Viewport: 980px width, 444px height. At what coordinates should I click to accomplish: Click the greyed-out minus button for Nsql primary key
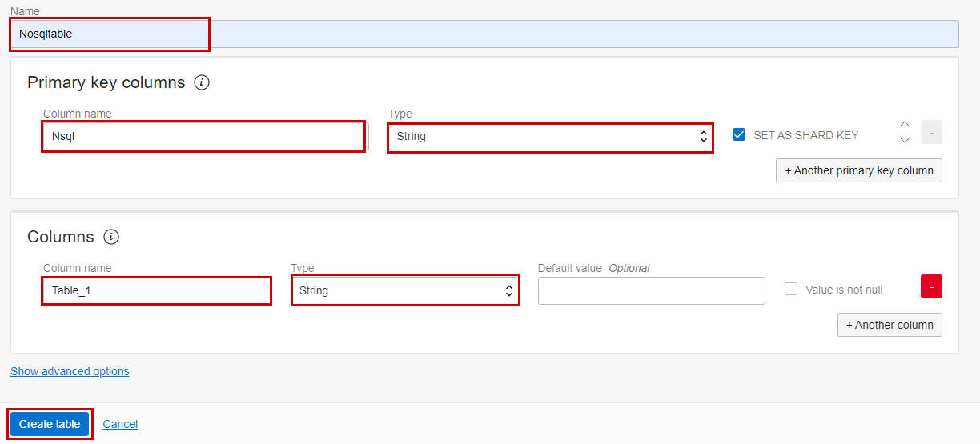pos(931,132)
